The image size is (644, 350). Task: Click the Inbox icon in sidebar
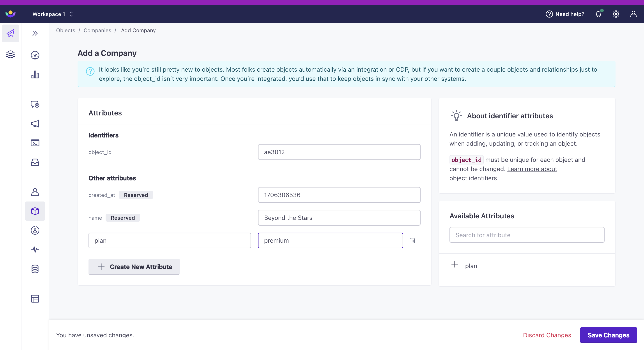[35, 163]
